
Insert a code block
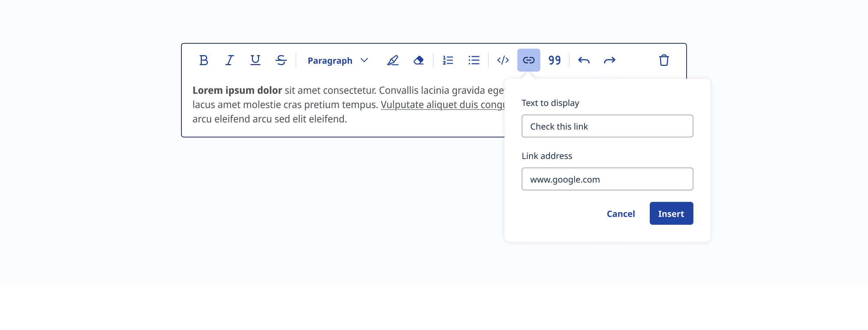tap(503, 60)
